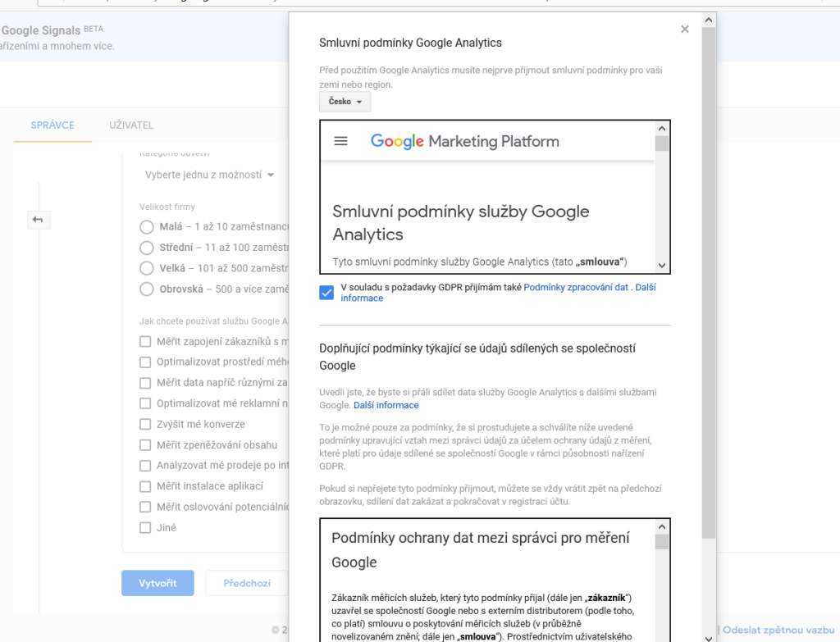Check Analyzovat mé prodeje checkbox

pos(145,466)
